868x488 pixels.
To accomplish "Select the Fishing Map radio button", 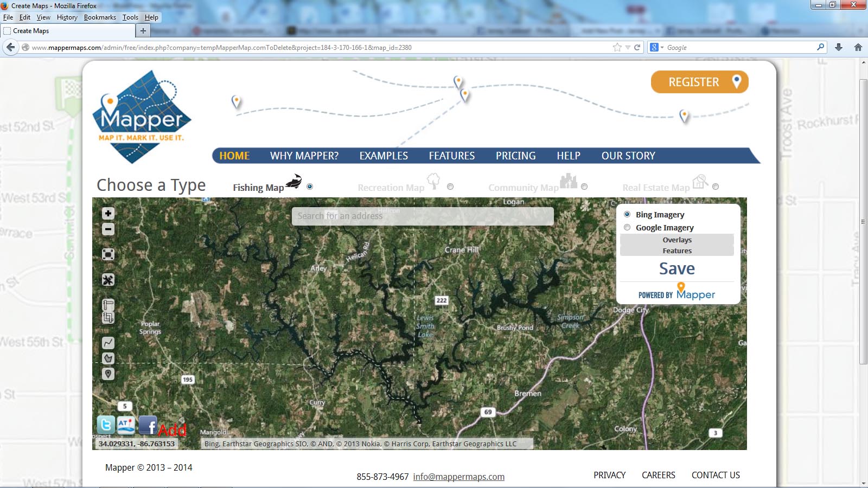I will 310,187.
